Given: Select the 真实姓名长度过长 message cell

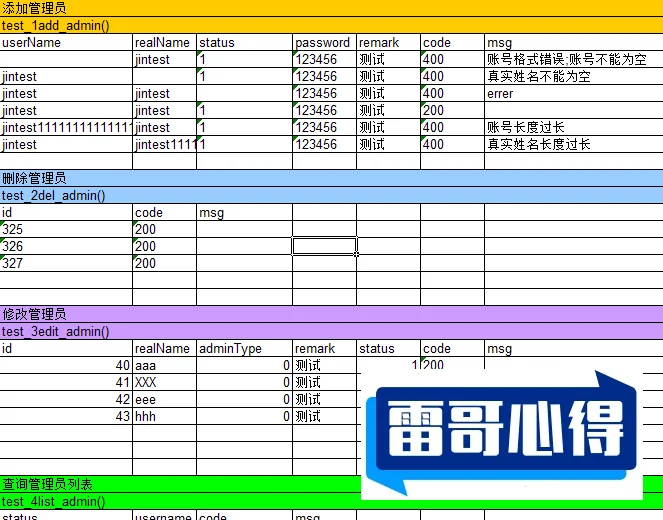Looking at the screenshot, I should pos(574,144).
